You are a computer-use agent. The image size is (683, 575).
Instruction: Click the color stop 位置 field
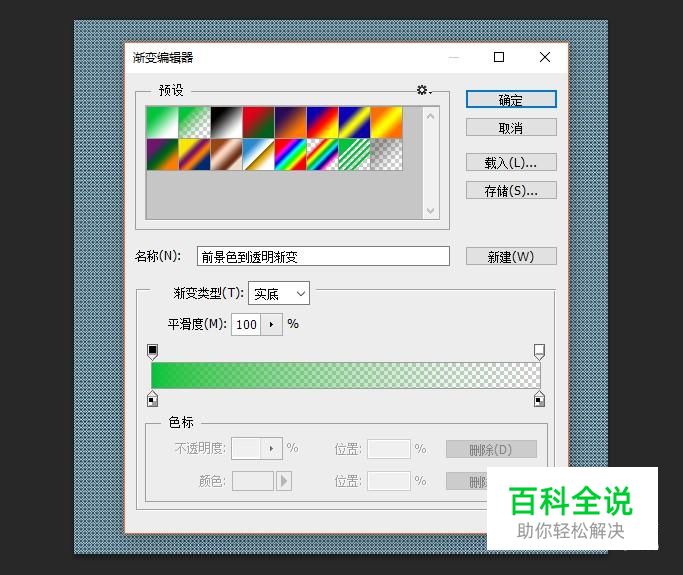point(389,481)
